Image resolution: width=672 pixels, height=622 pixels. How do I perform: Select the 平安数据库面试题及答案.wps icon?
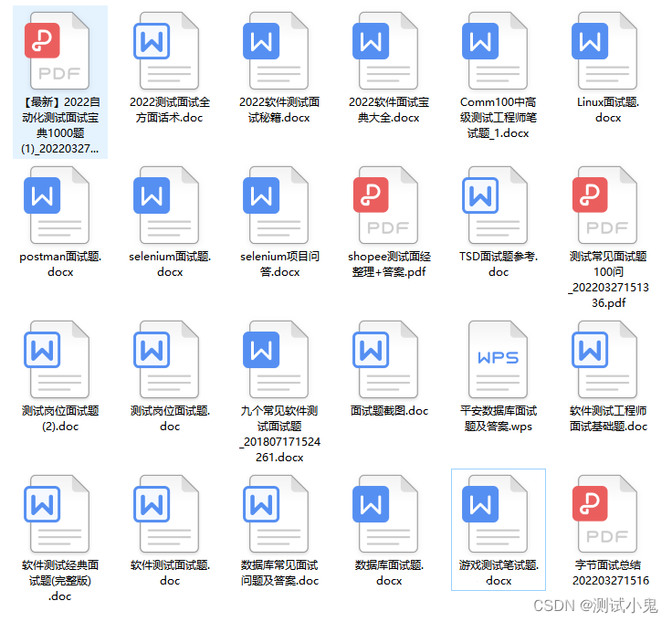[498, 359]
